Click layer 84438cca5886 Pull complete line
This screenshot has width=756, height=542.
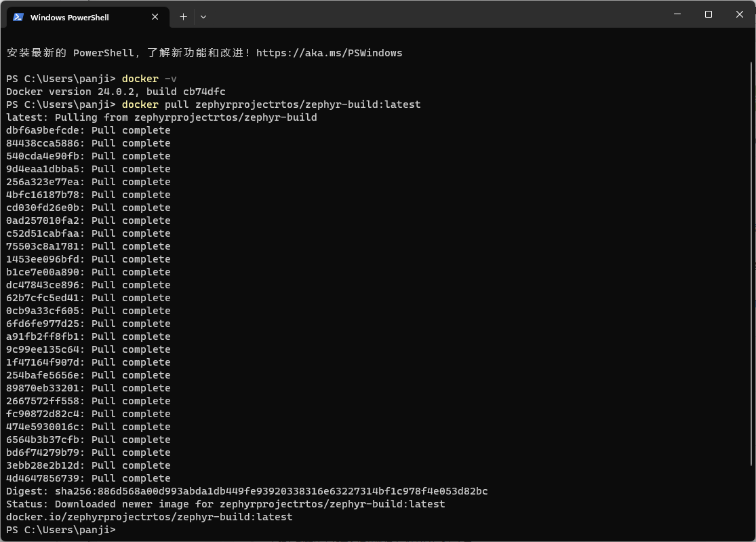click(x=88, y=143)
